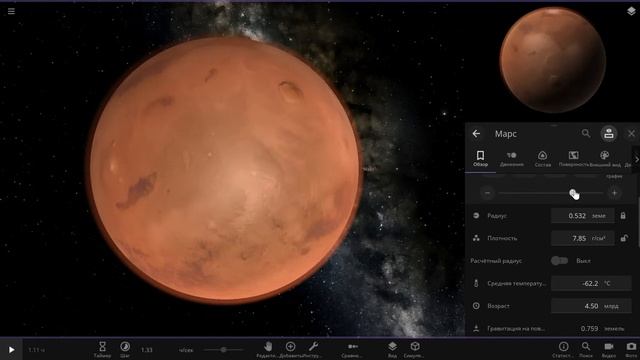Click the Марс panel title text
Screen dimensions: 640x360
506,133
